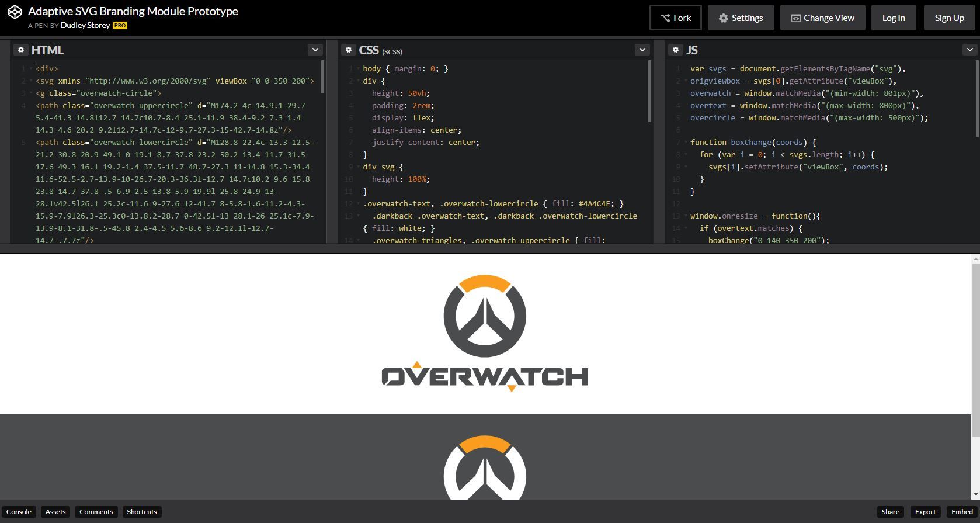Open the CSS editor settings gear
980x523 pixels.
[348, 50]
